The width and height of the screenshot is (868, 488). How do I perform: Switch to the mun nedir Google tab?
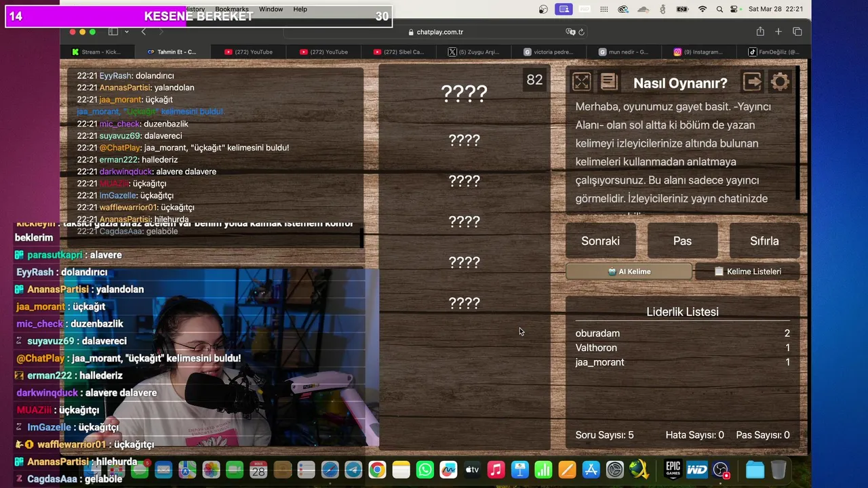click(625, 52)
